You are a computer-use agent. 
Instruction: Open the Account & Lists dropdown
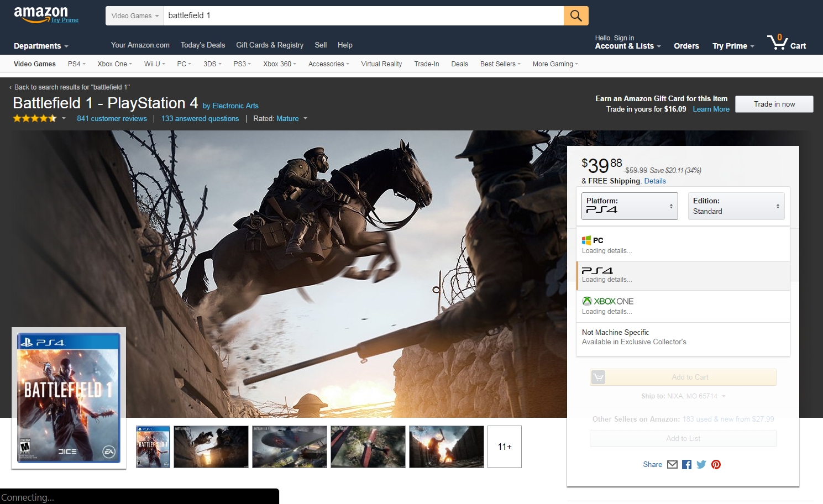(628, 46)
